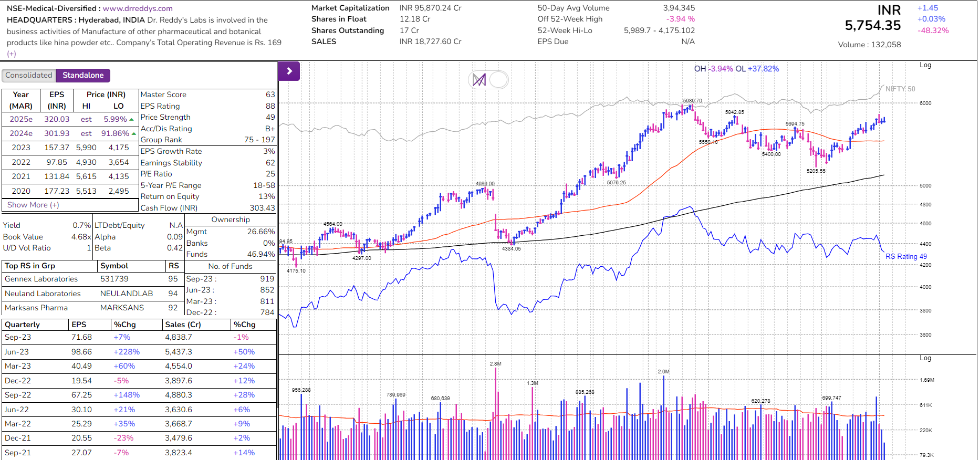Click the Jun-23 quarterly row
Image resolution: width=980 pixels, height=460 pixels.
[139, 352]
